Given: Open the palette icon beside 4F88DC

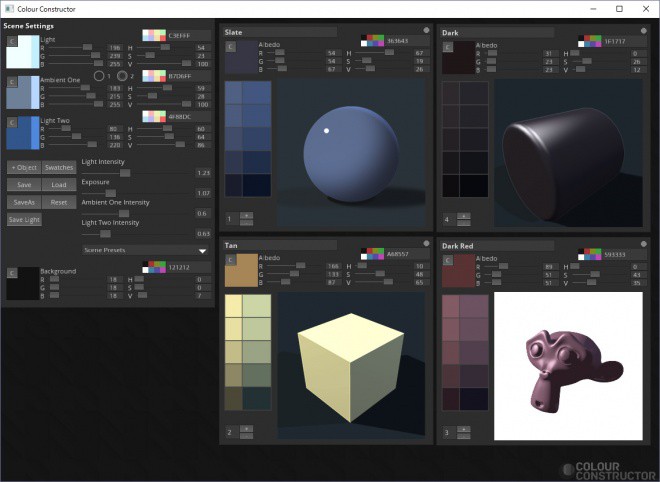Looking at the screenshot, I should pos(154,116).
